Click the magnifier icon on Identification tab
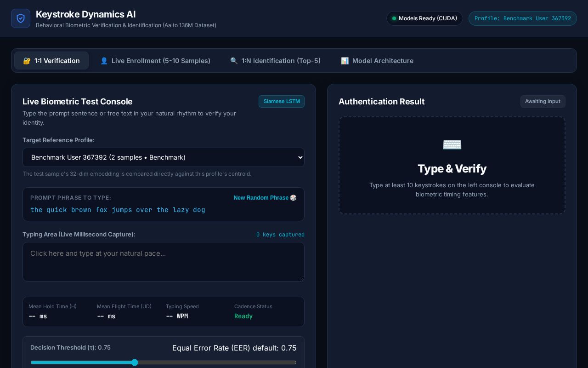This screenshot has width=588, height=368. [234, 61]
